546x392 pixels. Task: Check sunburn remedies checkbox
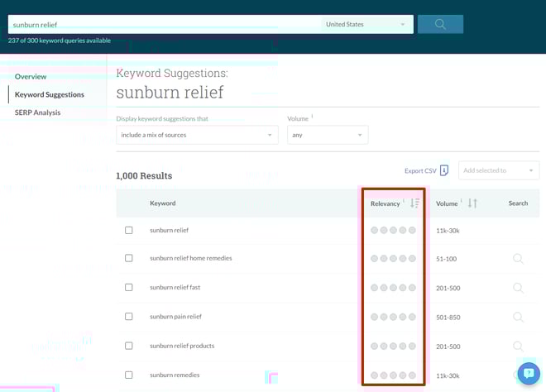pos(129,375)
